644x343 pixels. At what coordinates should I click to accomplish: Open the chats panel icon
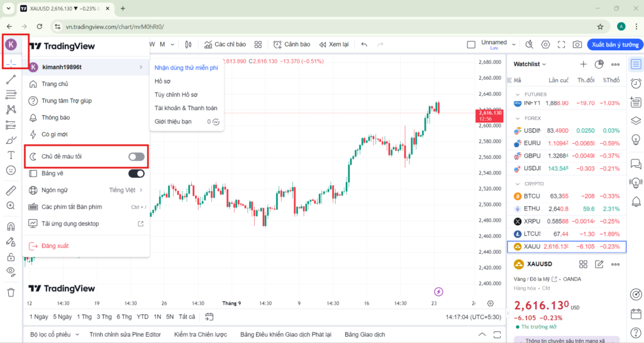click(636, 164)
